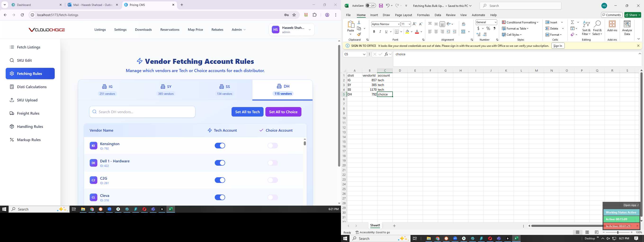Expand the Haseeb Shah user profile dropdown
Screen dimensions: 644x242
tap(291, 30)
